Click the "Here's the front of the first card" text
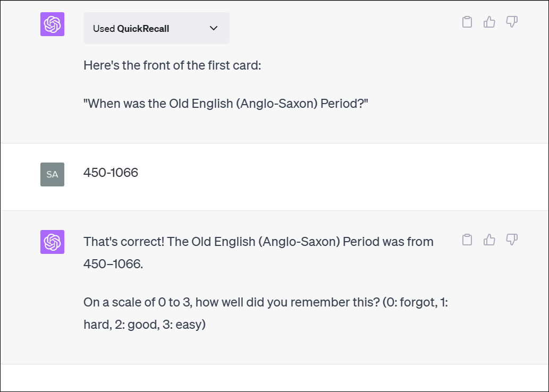The height and width of the screenshot is (392, 549). pos(172,67)
